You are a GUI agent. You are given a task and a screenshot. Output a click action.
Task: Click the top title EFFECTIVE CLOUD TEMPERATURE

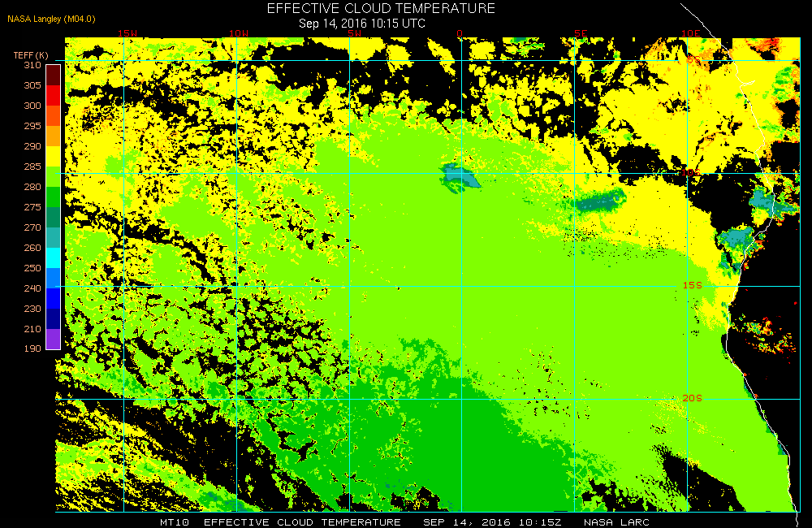[x=381, y=8]
